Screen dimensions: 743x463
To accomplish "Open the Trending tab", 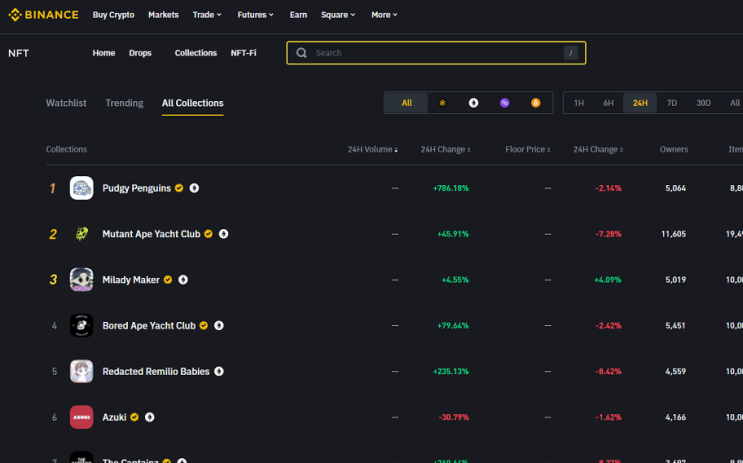I will tap(124, 103).
